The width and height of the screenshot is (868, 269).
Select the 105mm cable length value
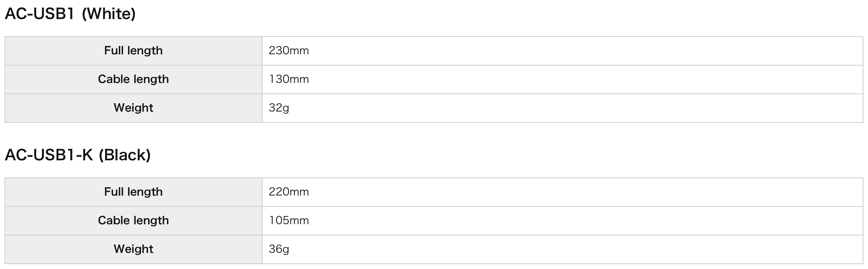coord(289,220)
